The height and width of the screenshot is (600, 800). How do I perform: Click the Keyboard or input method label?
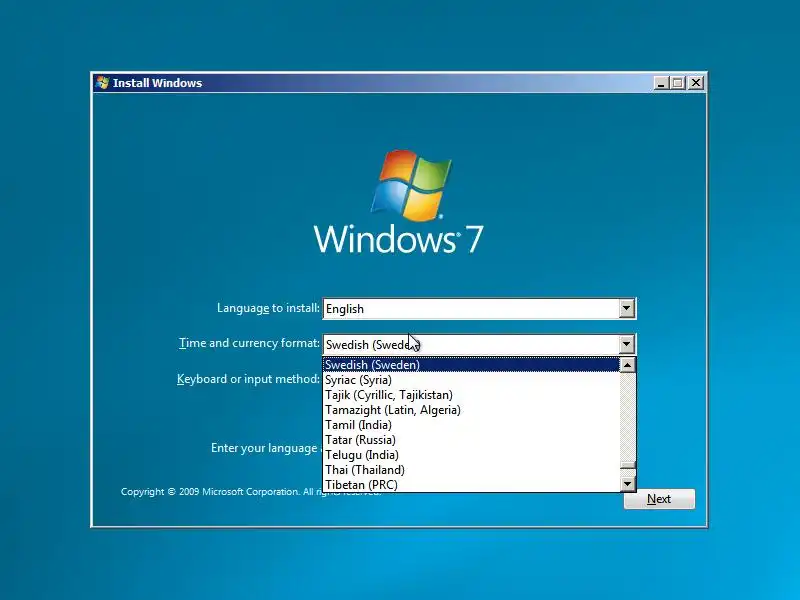pos(248,379)
